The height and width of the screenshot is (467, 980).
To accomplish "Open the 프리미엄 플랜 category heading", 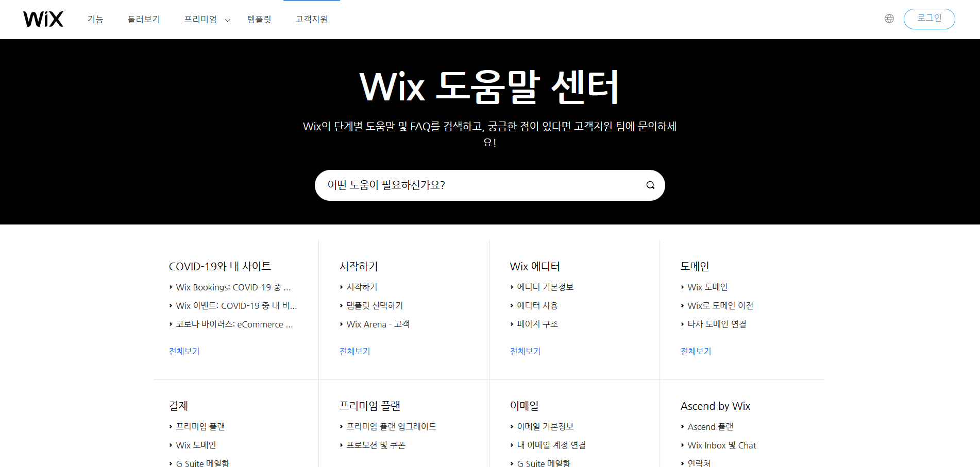I will pyautogui.click(x=370, y=406).
